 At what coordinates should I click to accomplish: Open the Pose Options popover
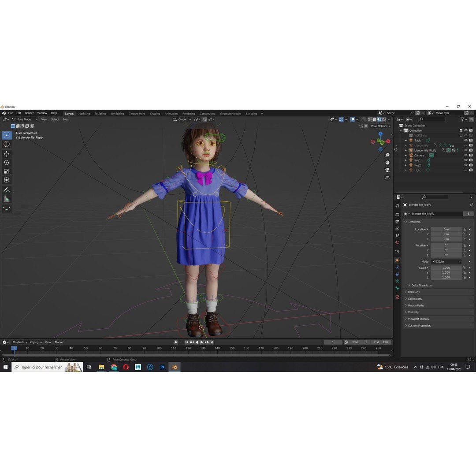[x=381, y=126]
